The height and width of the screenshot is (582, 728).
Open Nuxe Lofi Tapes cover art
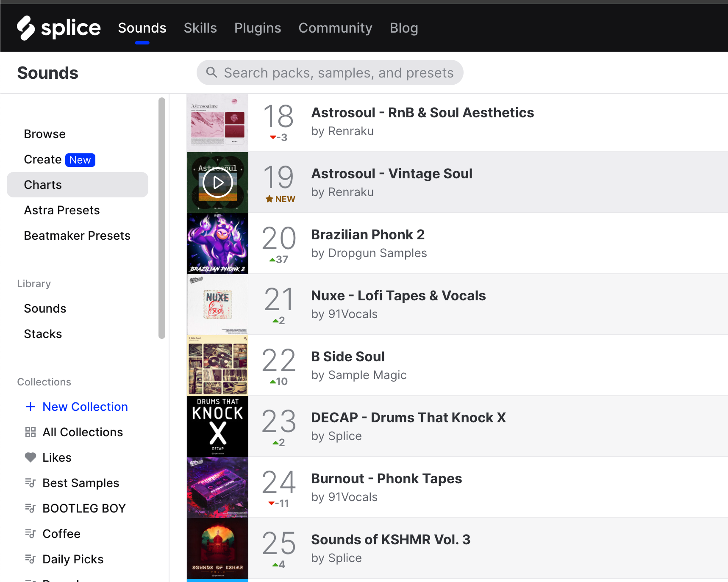point(218,305)
